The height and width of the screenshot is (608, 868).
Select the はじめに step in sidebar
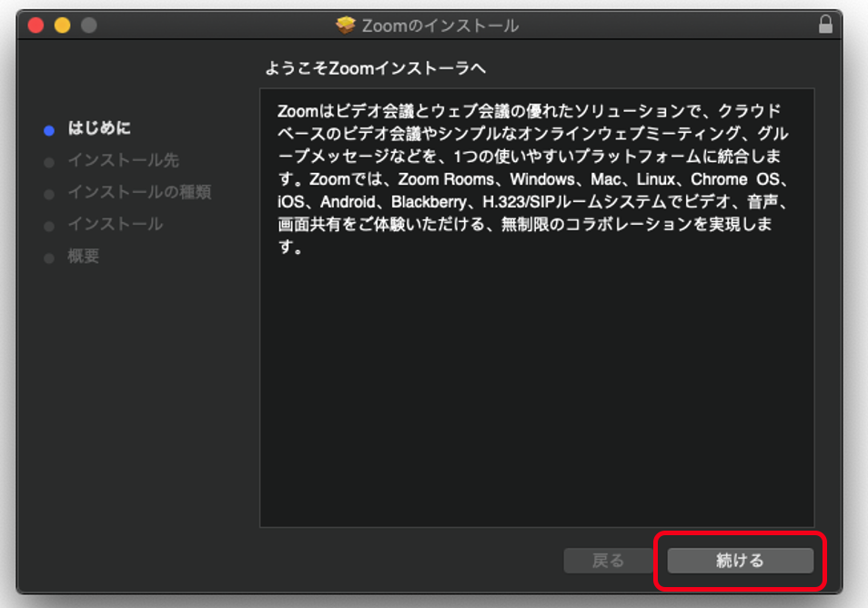coord(99,128)
